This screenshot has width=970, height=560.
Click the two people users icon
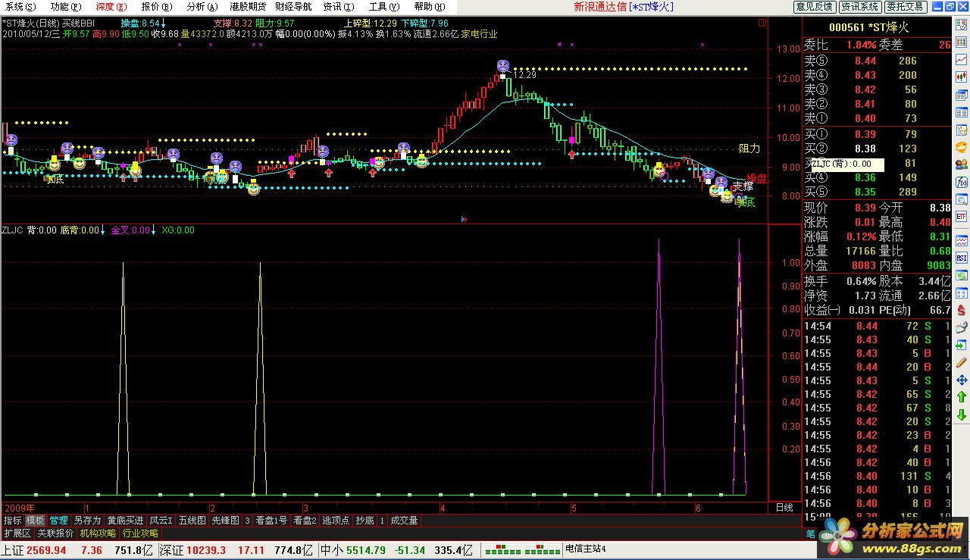(961, 163)
